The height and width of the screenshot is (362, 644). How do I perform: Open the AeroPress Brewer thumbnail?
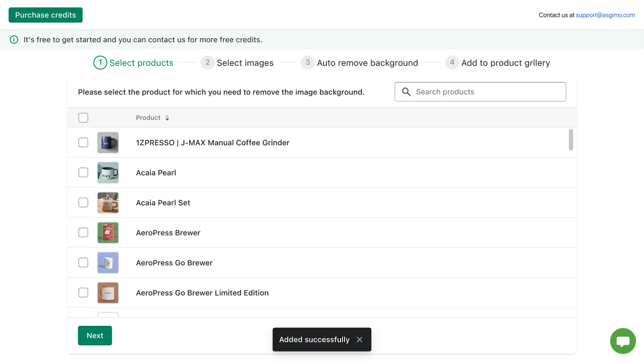pyautogui.click(x=108, y=233)
